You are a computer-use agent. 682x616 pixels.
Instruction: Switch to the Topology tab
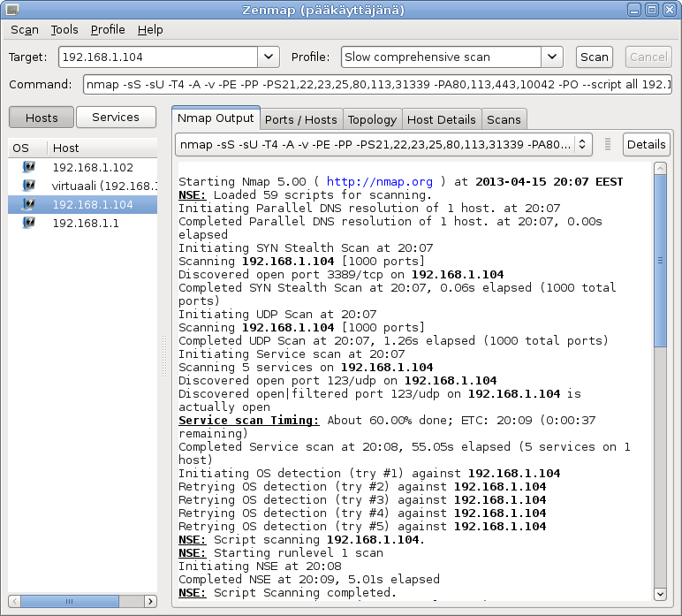pos(372,119)
